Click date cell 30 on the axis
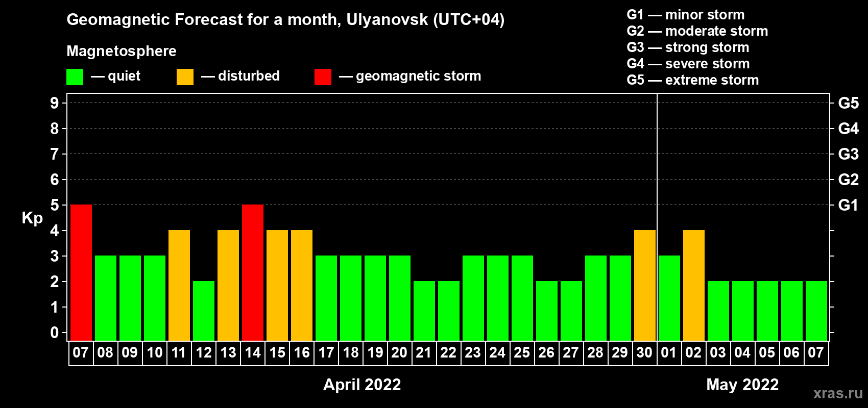Viewport: 868px width, 408px height. click(x=645, y=353)
